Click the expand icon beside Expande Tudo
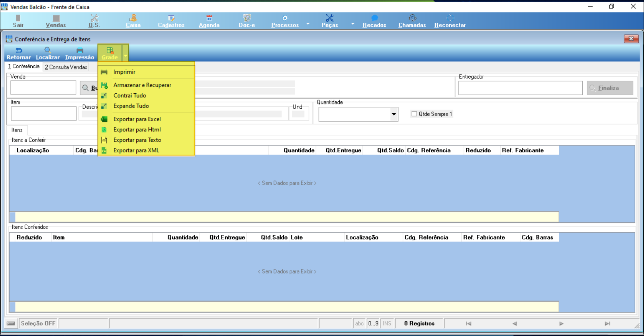Viewport: 644px width, 336px height. point(104,106)
